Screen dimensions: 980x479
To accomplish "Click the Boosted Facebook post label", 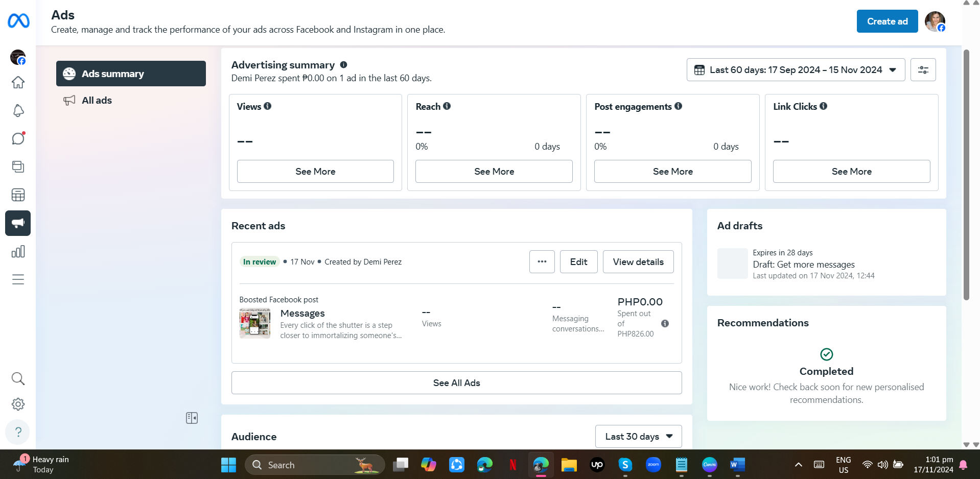I will pyautogui.click(x=278, y=300).
